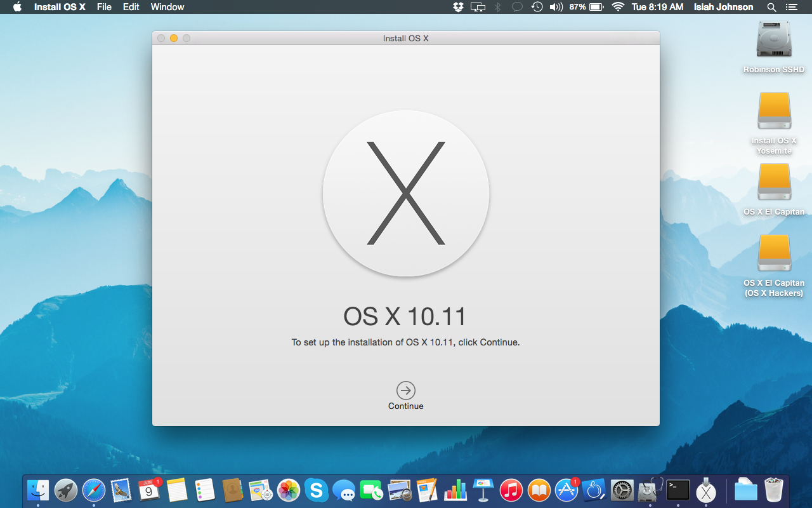Open the App Store in the Dock
Viewport: 812px width, 508px height.
pos(566,490)
